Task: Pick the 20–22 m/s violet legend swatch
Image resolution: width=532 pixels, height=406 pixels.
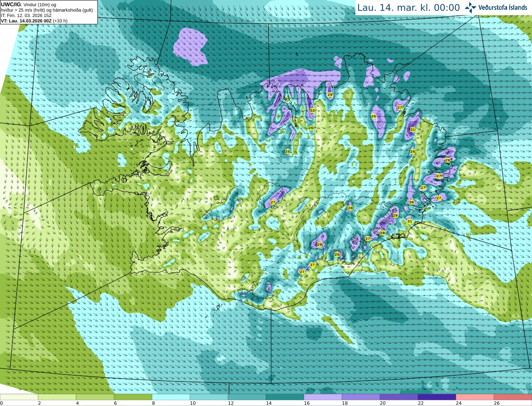Action: [x=399, y=397]
